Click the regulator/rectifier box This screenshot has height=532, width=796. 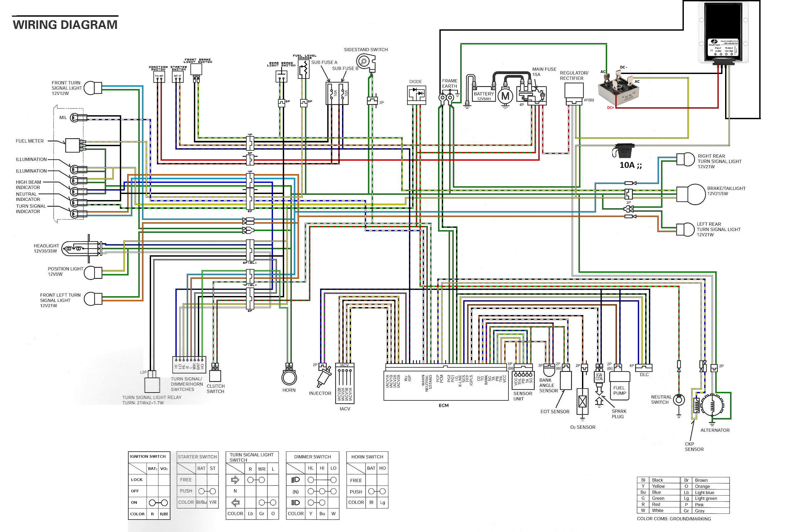click(574, 91)
